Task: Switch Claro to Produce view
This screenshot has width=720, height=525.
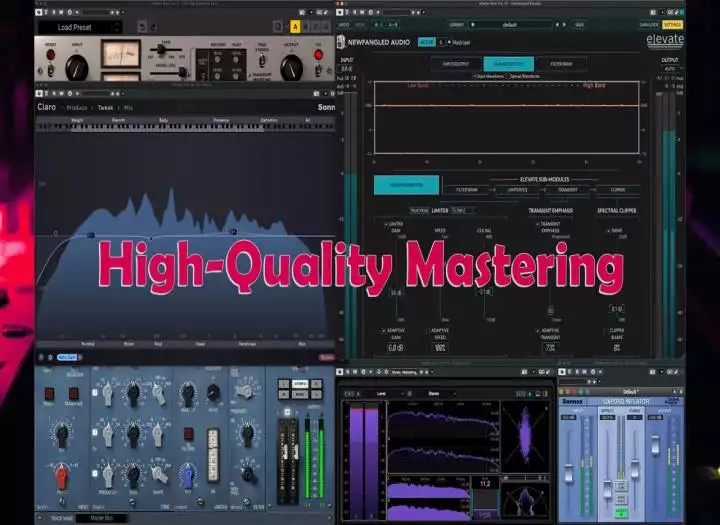Action: (77, 107)
